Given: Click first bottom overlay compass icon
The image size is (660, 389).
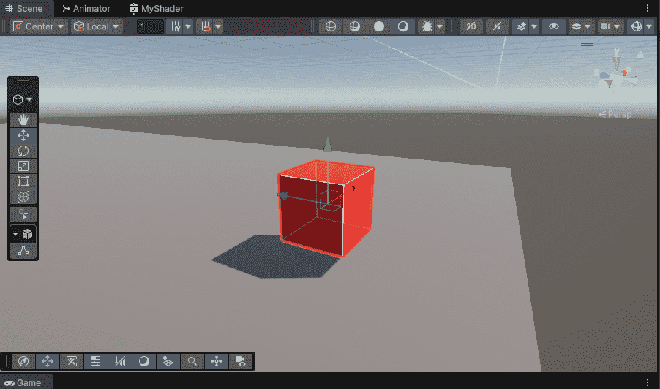Looking at the screenshot, I should coord(23,361).
